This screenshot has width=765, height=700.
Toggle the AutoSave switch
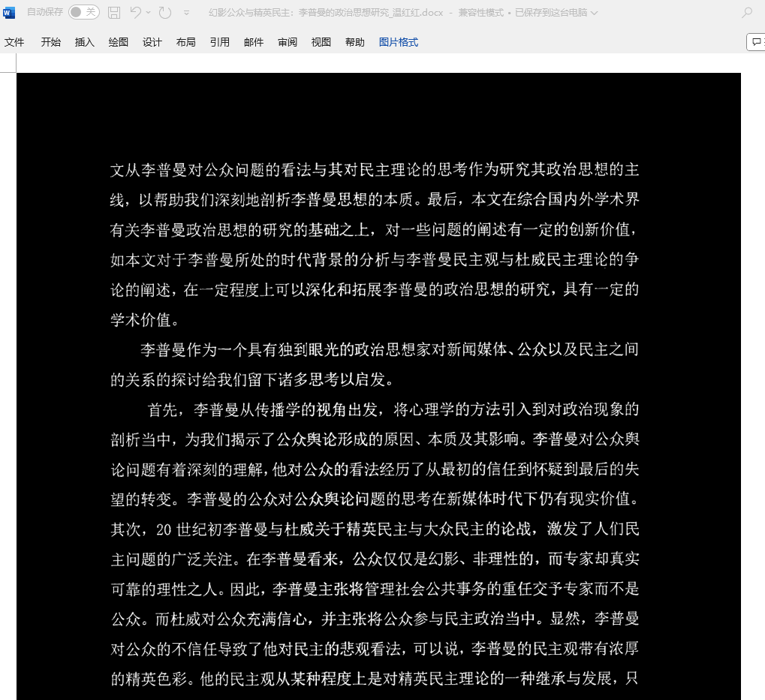pos(84,12)
